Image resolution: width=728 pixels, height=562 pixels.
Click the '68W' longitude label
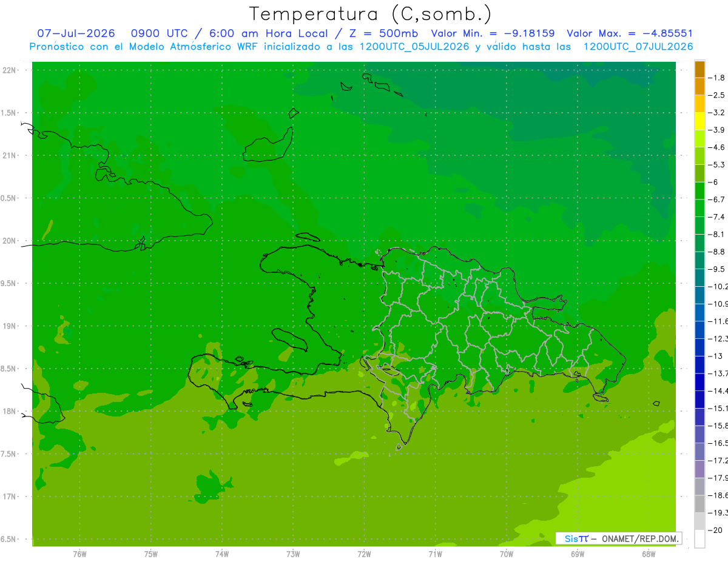649,554
